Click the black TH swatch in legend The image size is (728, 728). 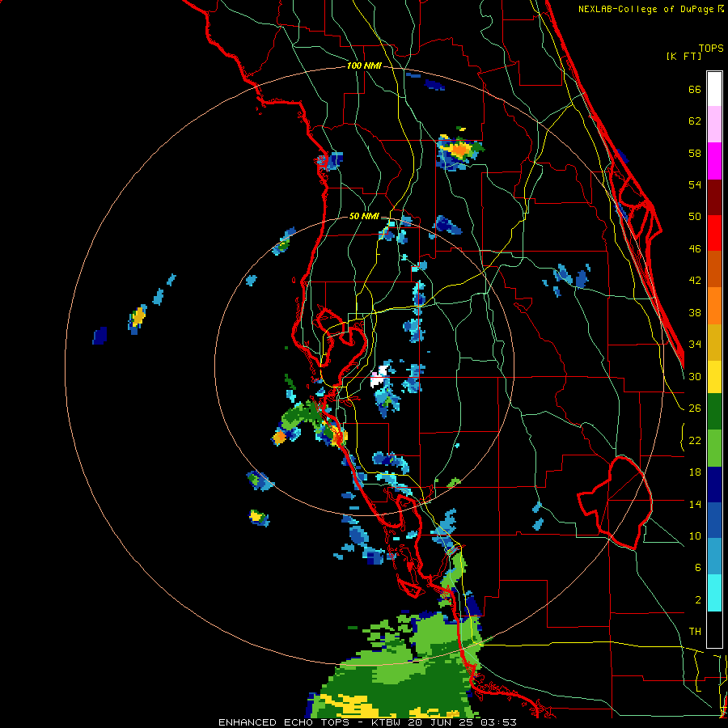click(714, 629)
